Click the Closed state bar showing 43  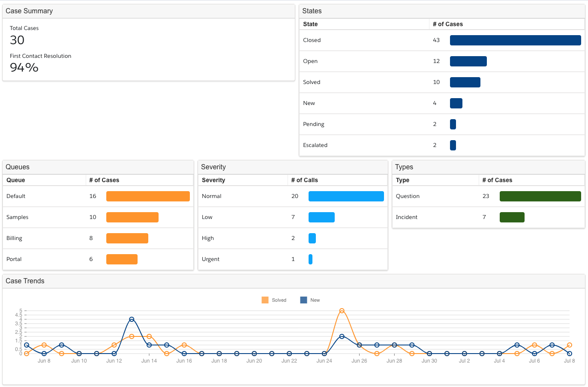(x=515, y=40)
